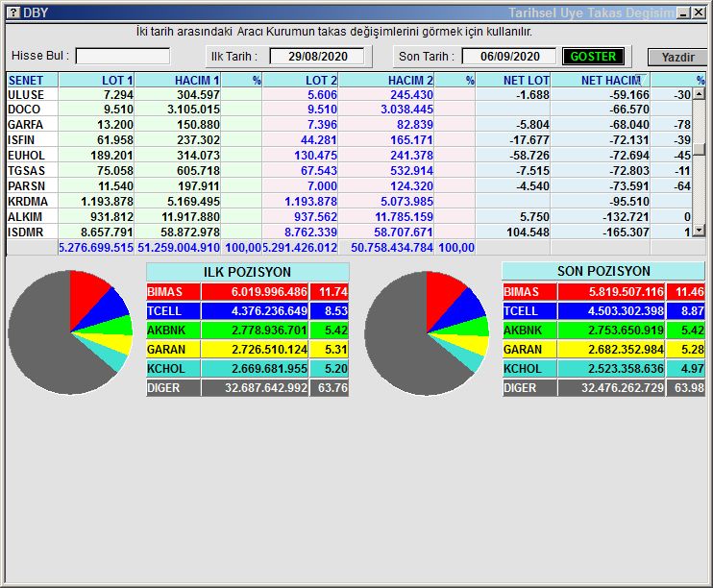This screenshot has width=713, height=588.
Task: Select the ISFIN row
Action: tap(349, 140)
